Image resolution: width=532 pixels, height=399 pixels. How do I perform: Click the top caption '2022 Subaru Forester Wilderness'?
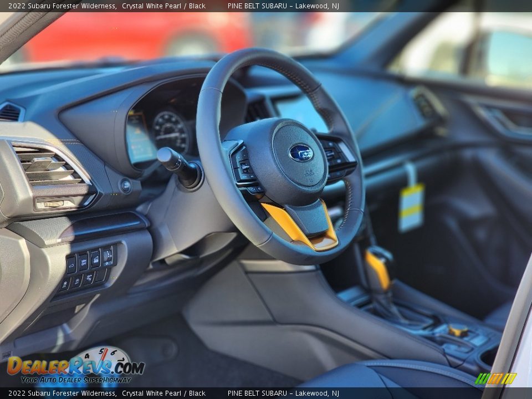tap(62, 6)
